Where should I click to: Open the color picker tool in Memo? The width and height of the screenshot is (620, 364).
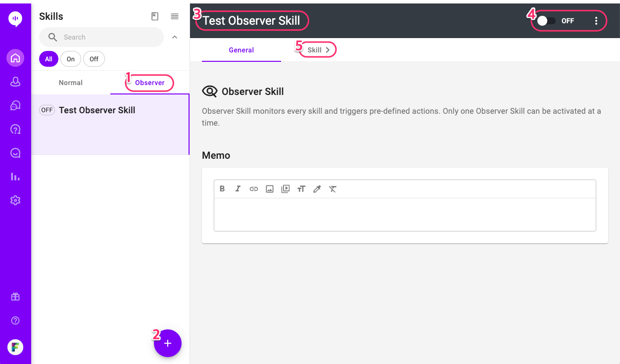coord(317,189)
